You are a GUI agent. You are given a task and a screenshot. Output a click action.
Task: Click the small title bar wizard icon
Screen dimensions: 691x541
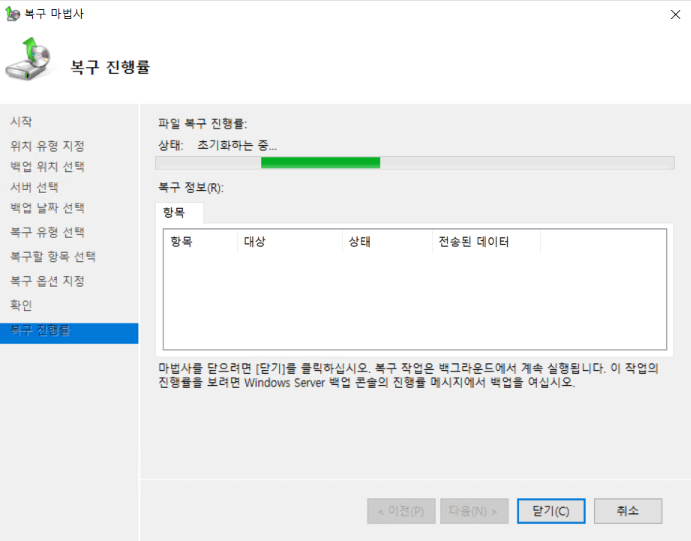pyautogui.click(x=12, y=12)
